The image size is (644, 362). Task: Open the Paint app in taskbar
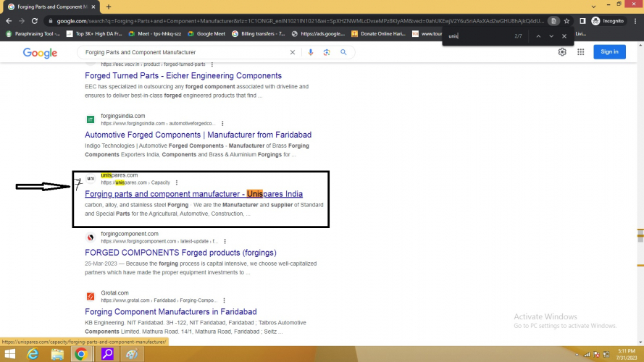tap(132, 354)
